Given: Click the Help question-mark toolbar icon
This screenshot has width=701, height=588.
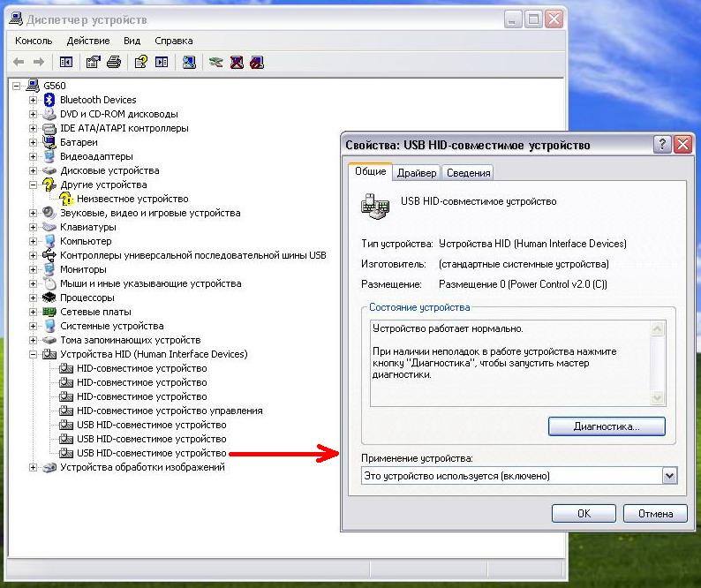Looking at the screenshot, I should tap(140, 62).
